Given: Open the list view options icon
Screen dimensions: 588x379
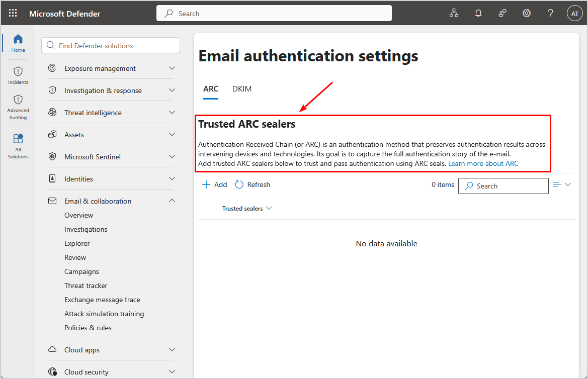Looking at the screenshot, I should (556, 184).
